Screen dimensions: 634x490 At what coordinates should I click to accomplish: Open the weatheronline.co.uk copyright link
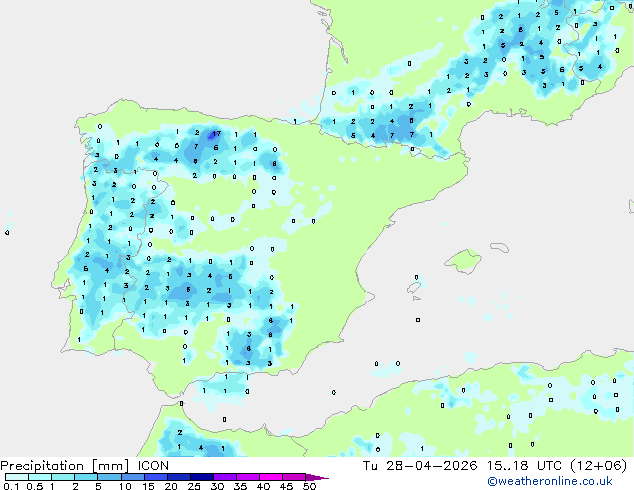[x=550, y=481]
